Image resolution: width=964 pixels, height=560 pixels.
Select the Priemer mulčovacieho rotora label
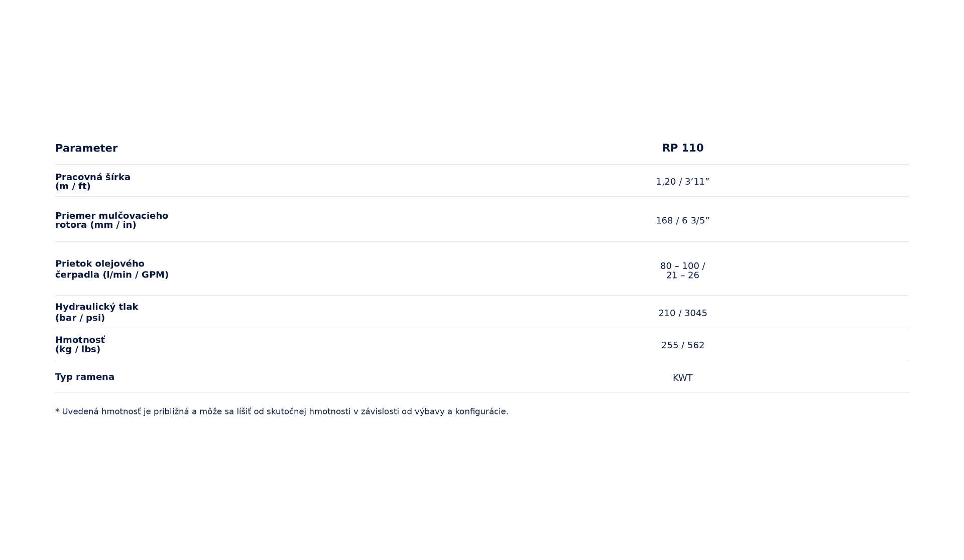(x=111, y=220)
